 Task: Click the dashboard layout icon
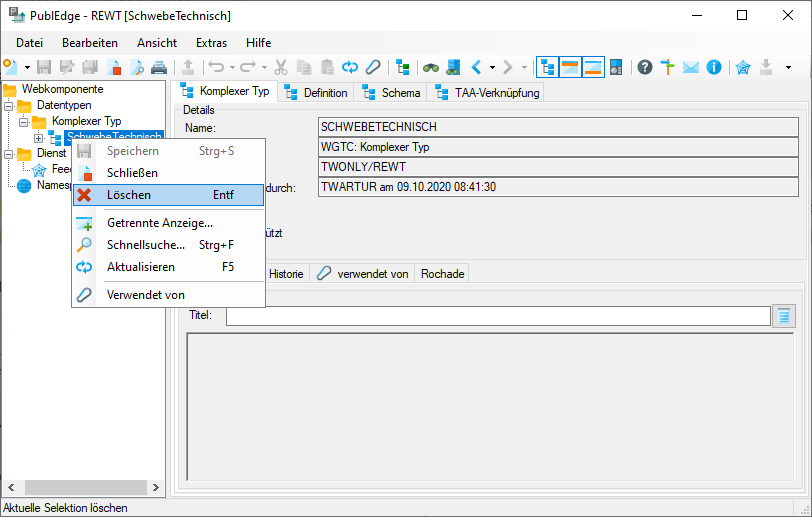616,67
